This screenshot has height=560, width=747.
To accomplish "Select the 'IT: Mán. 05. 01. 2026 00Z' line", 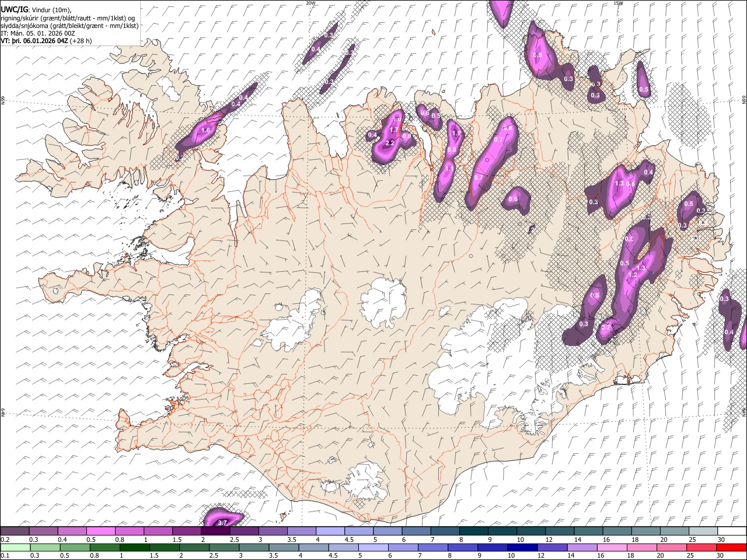I will click(x=38, y=33).
